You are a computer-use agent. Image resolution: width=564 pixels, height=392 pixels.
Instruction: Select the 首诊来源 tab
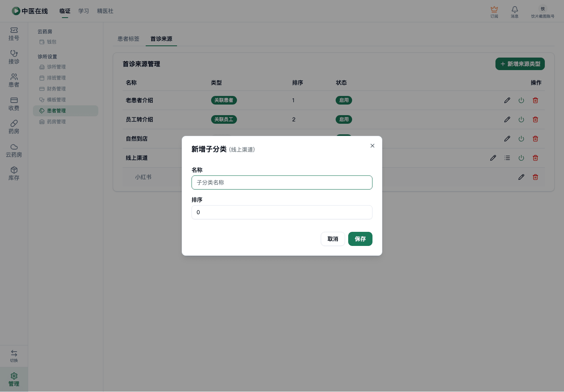click(161, 39)
